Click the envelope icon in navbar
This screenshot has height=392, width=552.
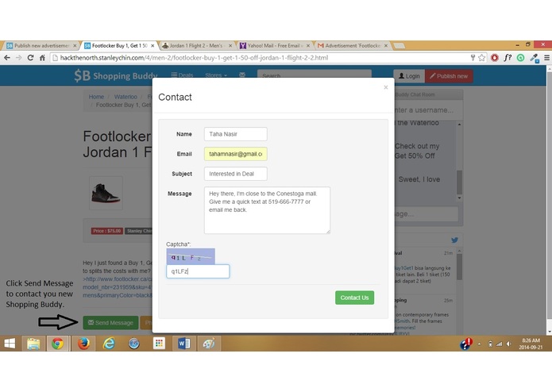pyautogui.click(x=242, y=75)
